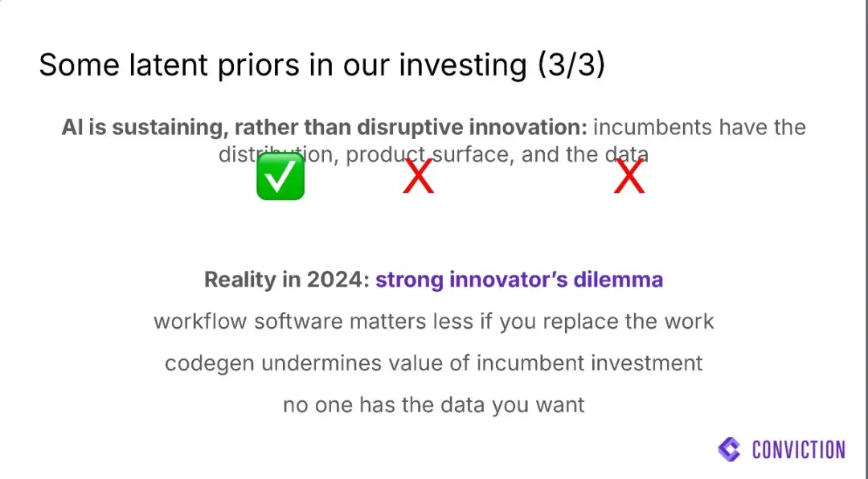Click the second red X near data

pos(629,176)
